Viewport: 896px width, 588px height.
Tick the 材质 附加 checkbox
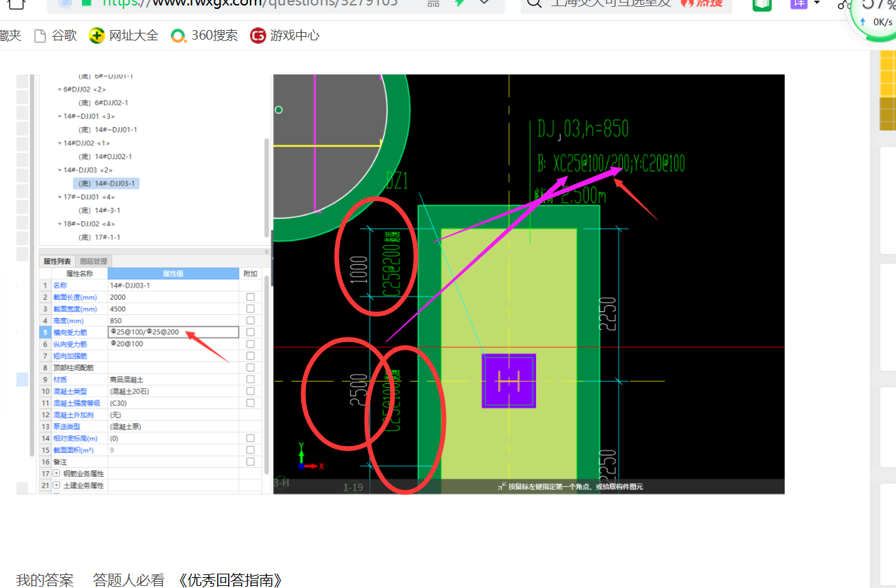251,379
